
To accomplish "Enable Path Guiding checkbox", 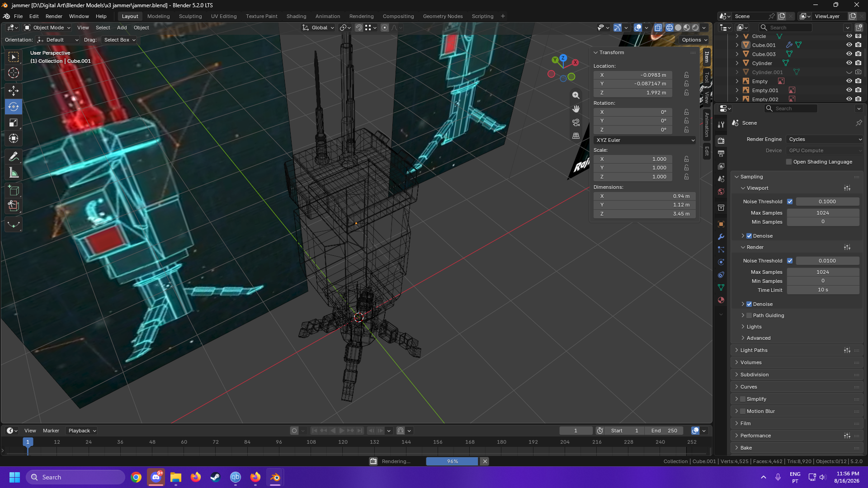I will click(749, 315).
